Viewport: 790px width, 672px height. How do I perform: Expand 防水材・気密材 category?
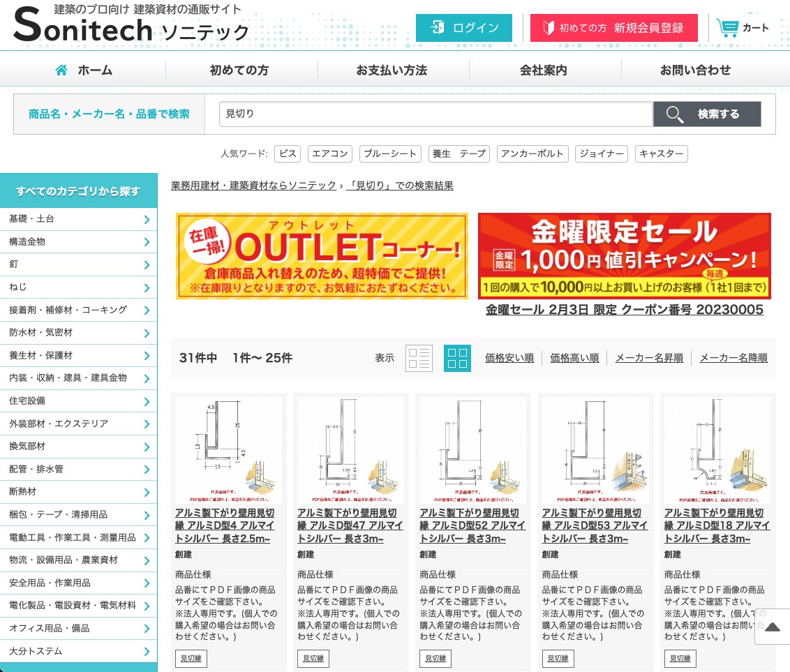tap(79, 333)
